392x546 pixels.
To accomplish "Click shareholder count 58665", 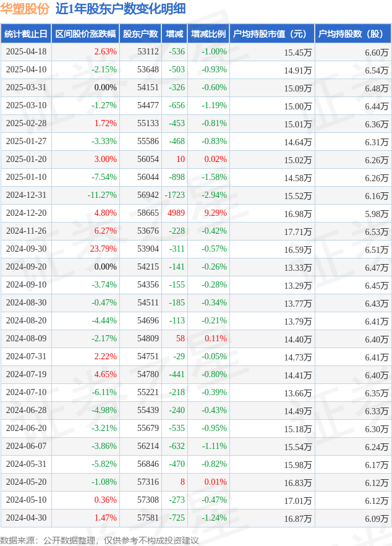I will click(x=148, y=213).
